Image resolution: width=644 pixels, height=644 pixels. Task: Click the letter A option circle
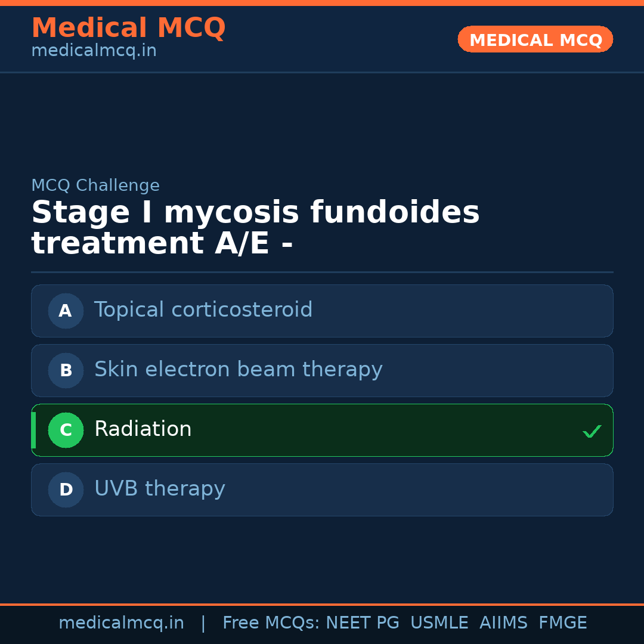tap(66, 311)
